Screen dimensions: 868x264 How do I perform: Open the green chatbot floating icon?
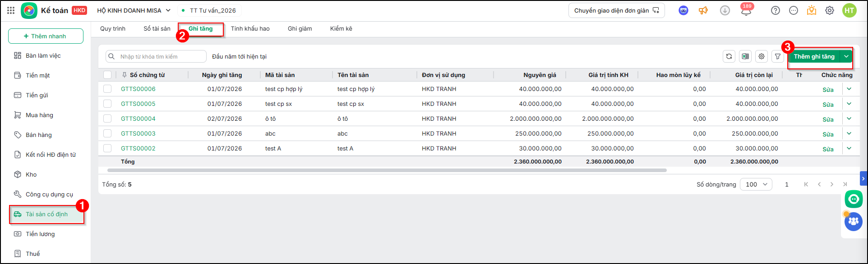(x=854, y=199)
